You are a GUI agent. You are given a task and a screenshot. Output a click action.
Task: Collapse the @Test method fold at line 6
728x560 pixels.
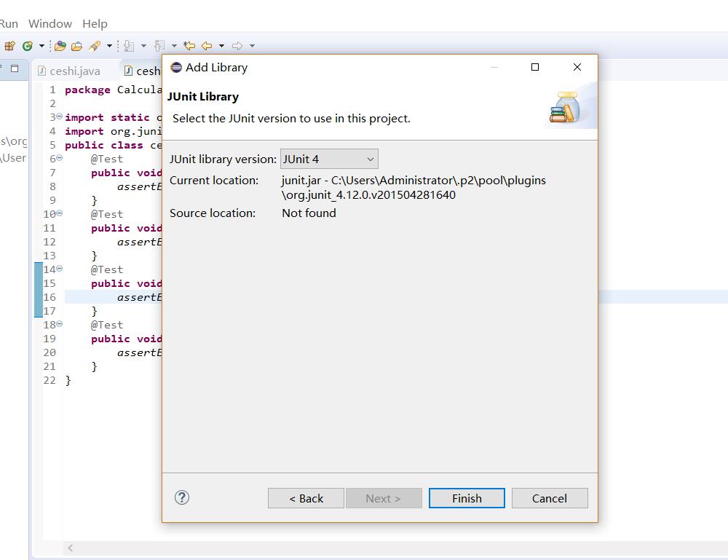[60, 158]
